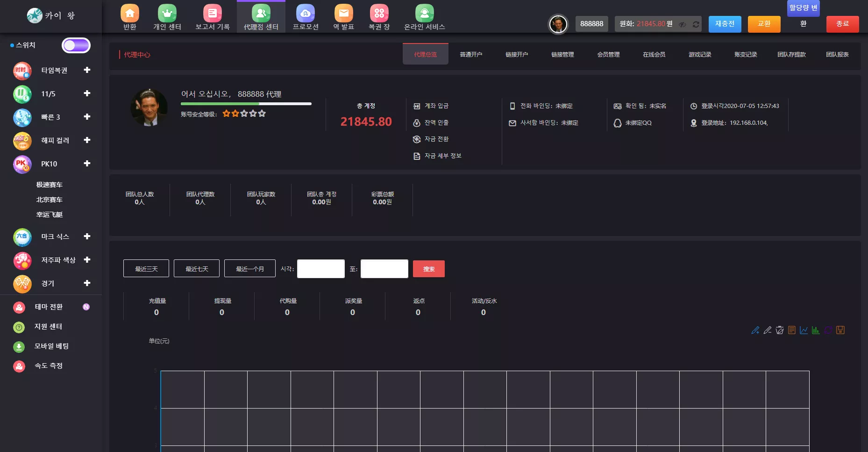
Task: Open 온라인 서비스 customer support icon
Action: pyautogui.click(x=424, y=14)
